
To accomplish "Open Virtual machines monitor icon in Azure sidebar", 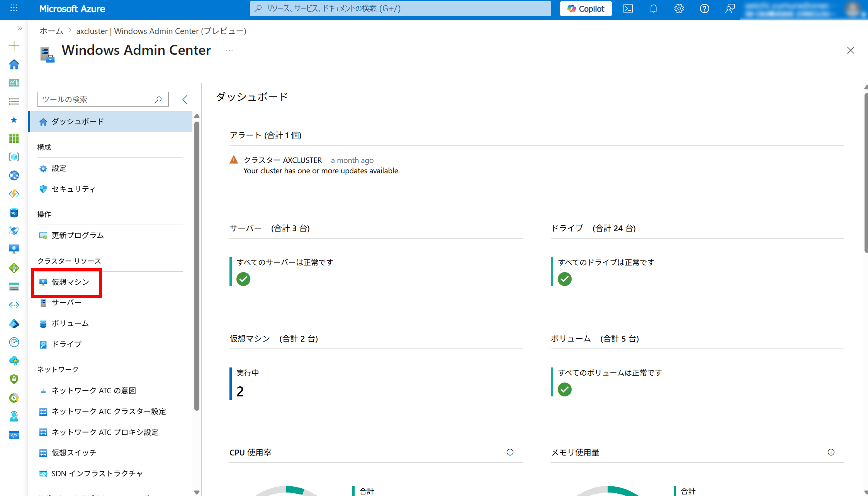I will click(14, 249).
